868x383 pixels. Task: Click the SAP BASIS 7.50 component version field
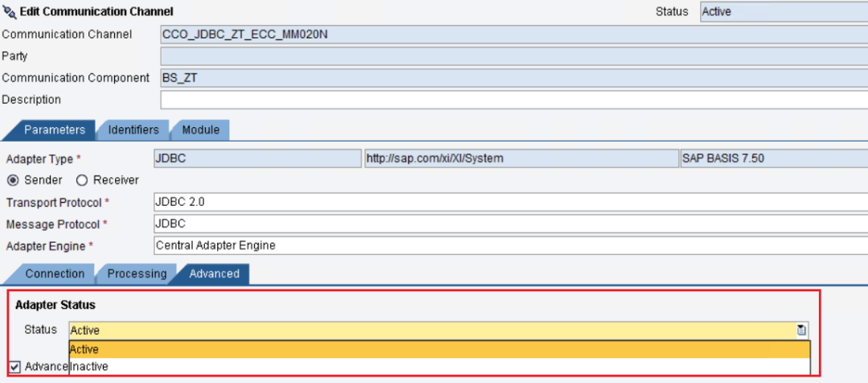[774, 159]
